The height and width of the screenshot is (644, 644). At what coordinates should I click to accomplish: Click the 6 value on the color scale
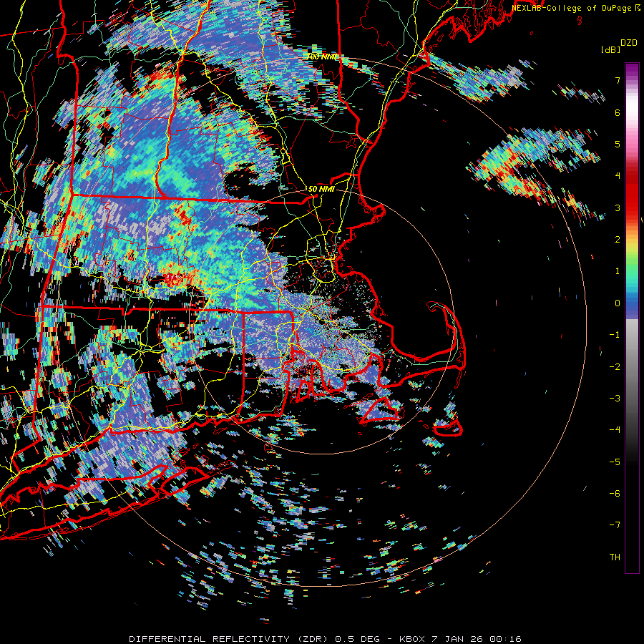618,112
